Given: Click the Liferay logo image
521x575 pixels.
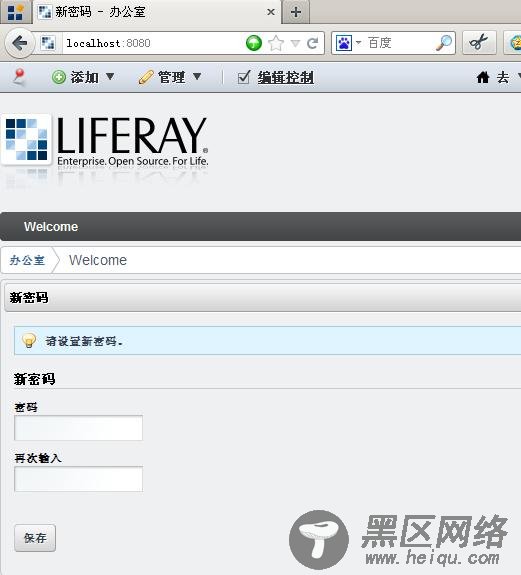Looking at the screenshot, I should tap(105, 141).
